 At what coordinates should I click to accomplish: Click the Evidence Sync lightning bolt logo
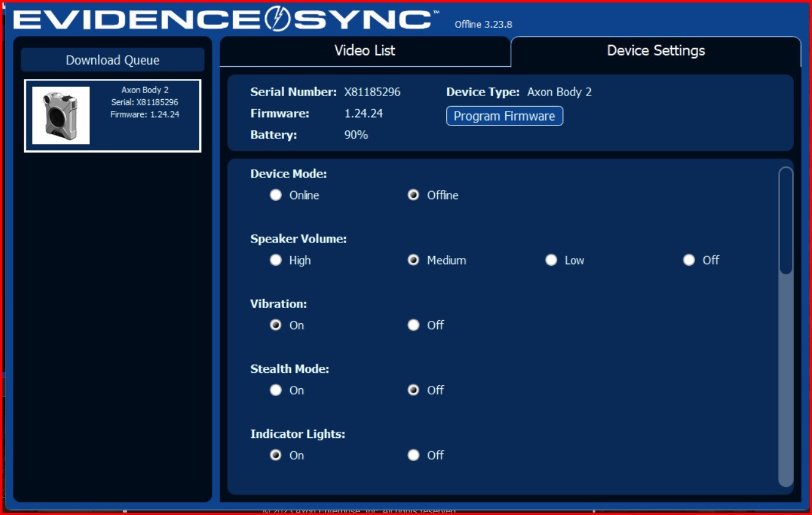click(x=278, y=18)
